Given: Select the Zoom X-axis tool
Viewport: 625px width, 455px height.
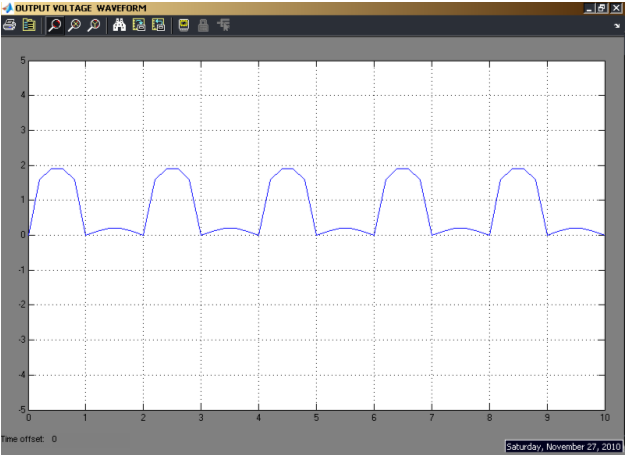Looking at the screenshot, I should (x=74, y=25).
